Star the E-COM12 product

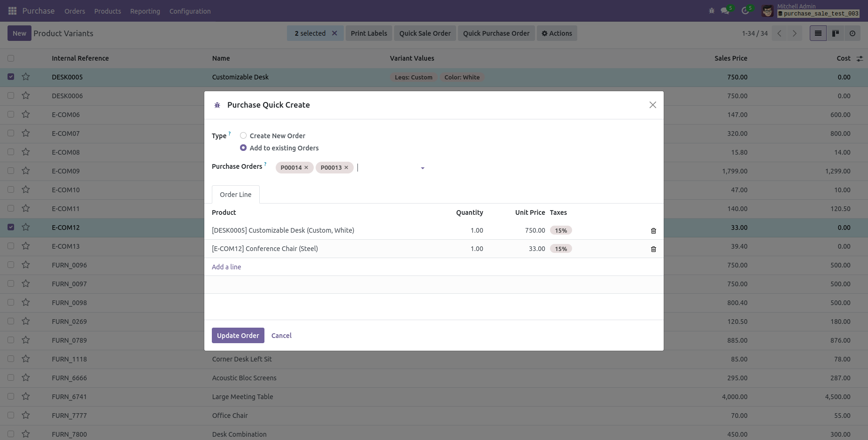click(26, 227)
